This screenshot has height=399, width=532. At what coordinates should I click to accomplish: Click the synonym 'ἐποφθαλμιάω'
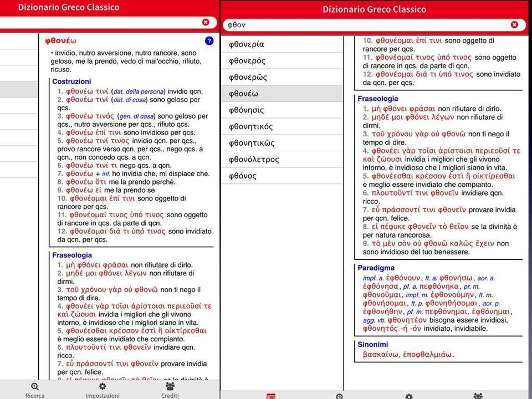point(427,355)
